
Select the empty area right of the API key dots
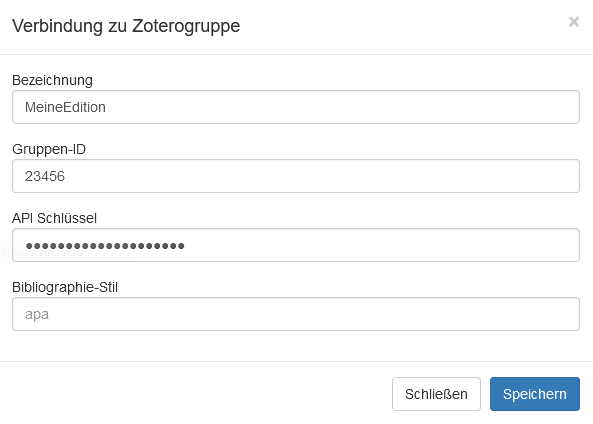click(382, 245)
